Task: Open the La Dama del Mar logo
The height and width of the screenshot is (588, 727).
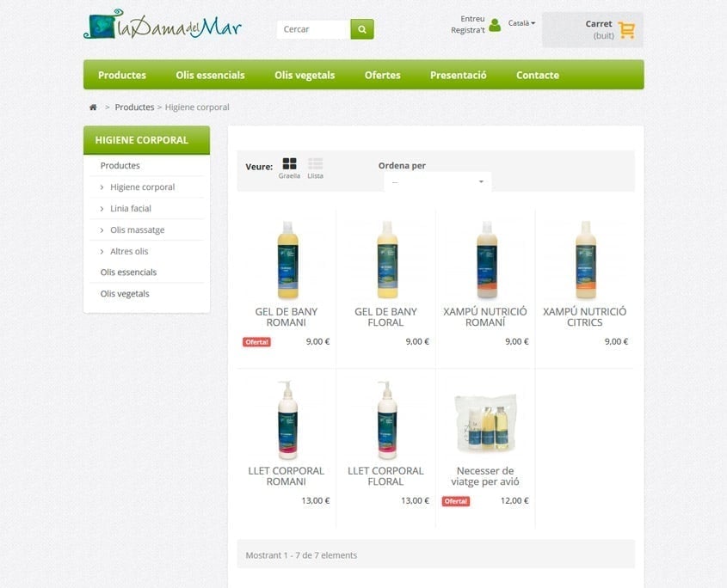Action: click(163, 24)
